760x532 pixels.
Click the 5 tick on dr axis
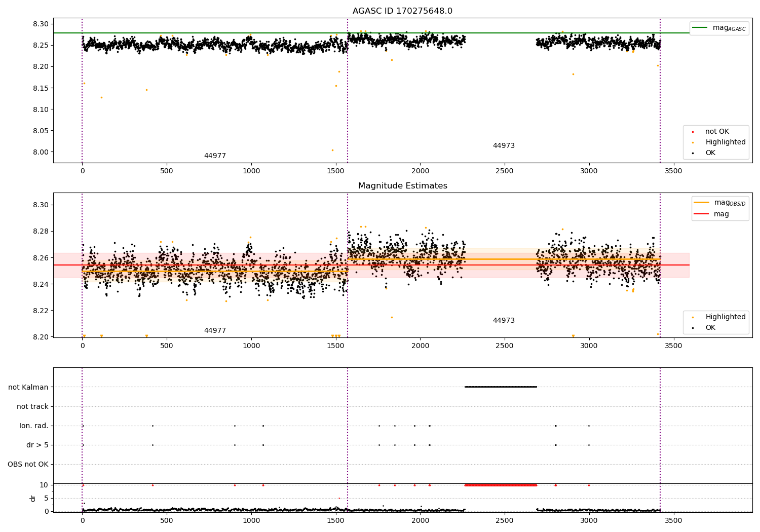46,498
